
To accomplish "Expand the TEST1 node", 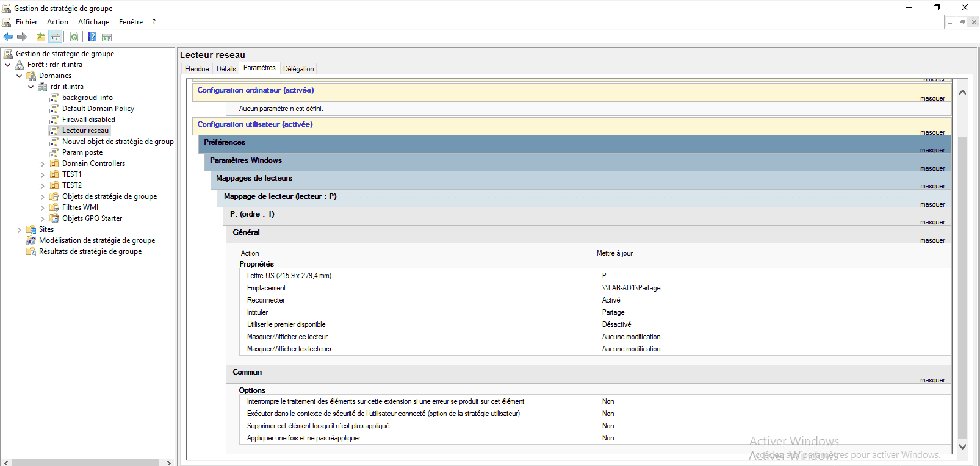I will click(42, 175).
